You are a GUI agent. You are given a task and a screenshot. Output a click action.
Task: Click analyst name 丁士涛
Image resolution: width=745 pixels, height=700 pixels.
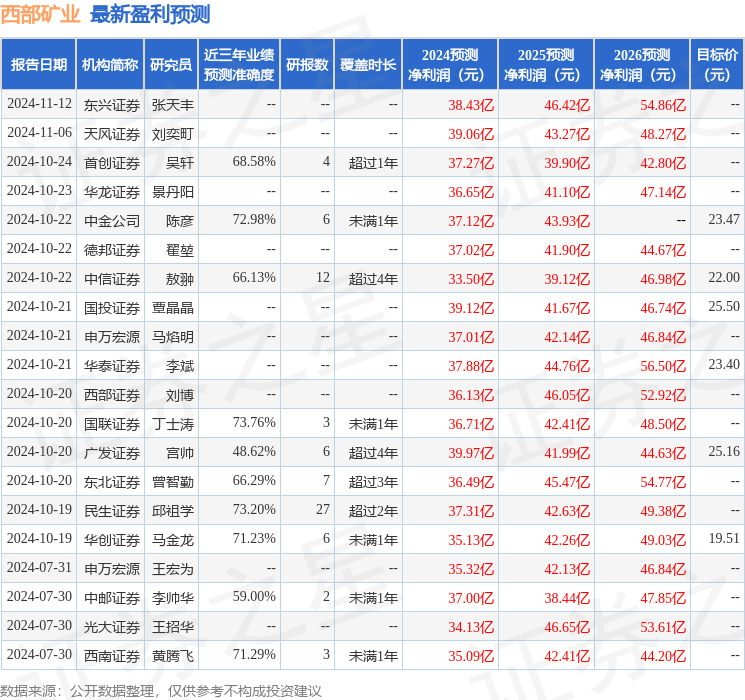pyautogui.click(x=172, y=424)
